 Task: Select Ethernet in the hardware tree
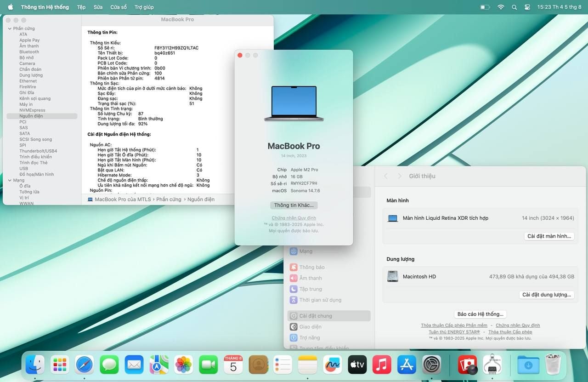coord(28,81)
